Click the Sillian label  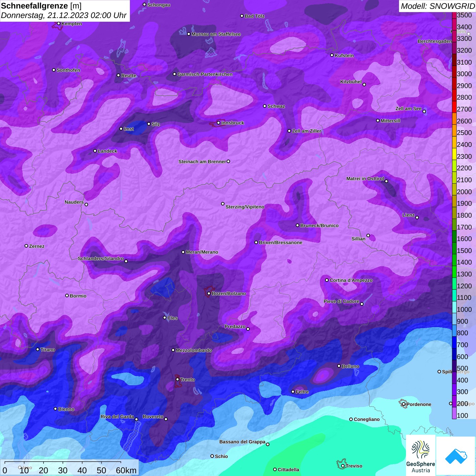tap(358, 239)
